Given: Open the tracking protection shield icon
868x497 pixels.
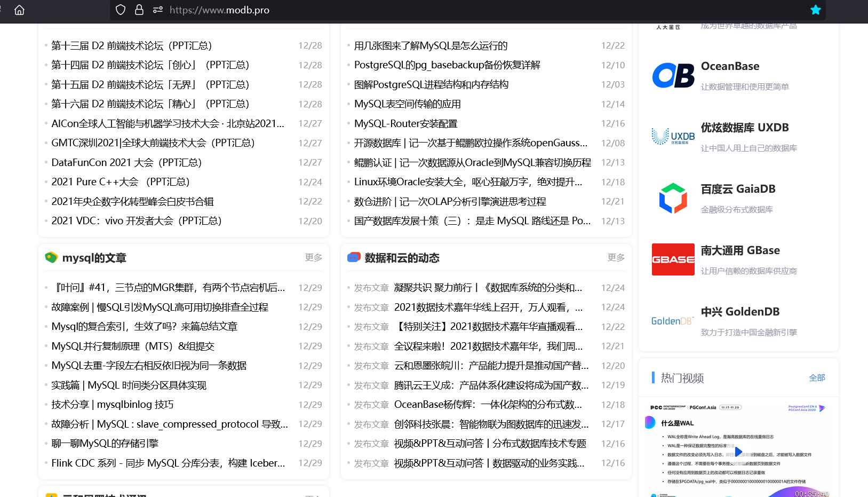Looking at the screenshot, I should 121,10.
